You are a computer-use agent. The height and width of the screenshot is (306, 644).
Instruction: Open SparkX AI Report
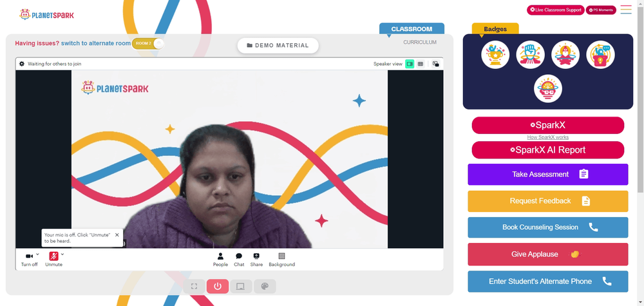[x=548, y=150]
